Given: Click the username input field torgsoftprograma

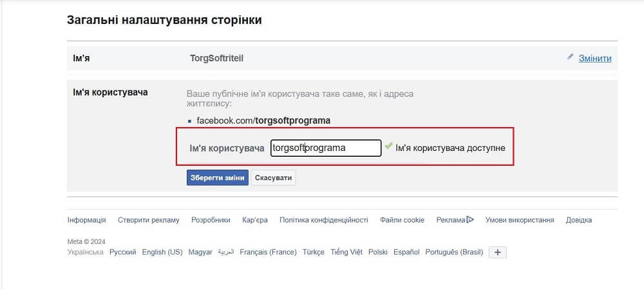Looking at the screenshot, I should (326, 148).
